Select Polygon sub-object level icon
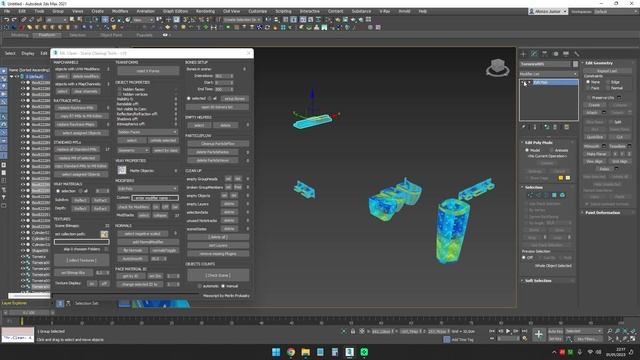Image resolution: width=640 pixels, height=360 pixels. tap(554, 195)
